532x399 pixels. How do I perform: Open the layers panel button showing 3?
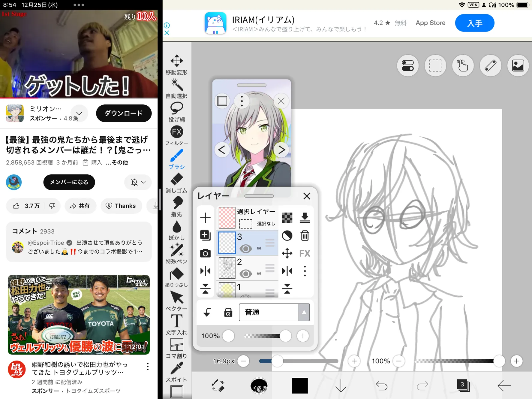463,385
